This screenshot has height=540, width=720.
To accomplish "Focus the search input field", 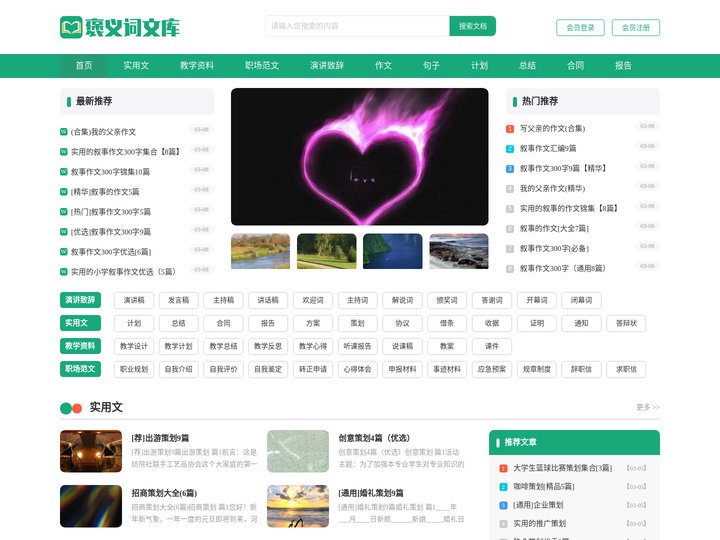I will click(357, 26).
